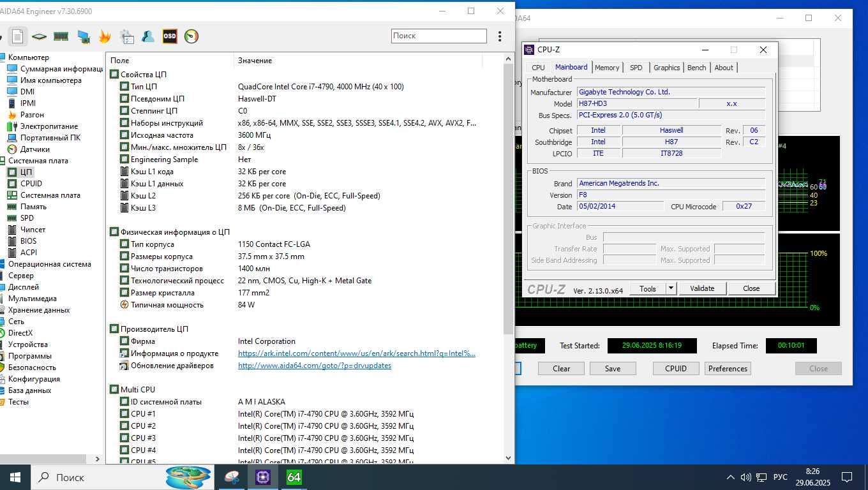Viewport: 868px width, 490px height.
Task: Click Clear in the stability test window
Action: pos(562,369)
